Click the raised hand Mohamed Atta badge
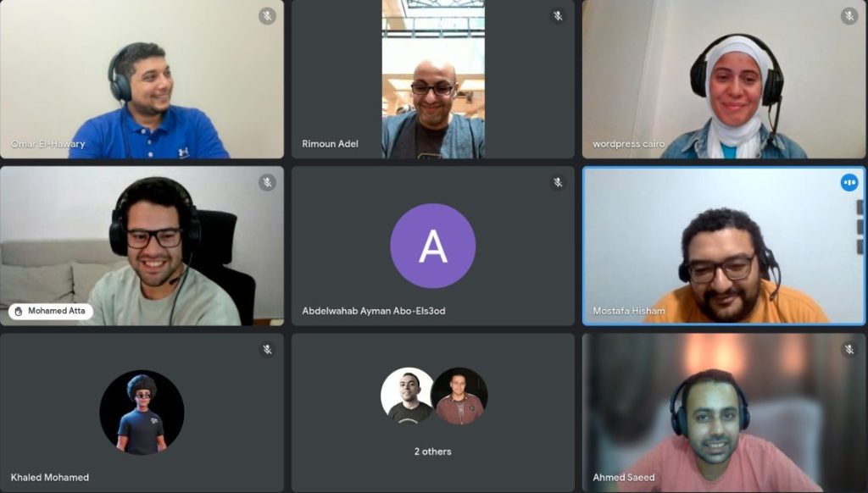Image resolution: width=868 pixels, height=493 pixels. tap(50, 311)
